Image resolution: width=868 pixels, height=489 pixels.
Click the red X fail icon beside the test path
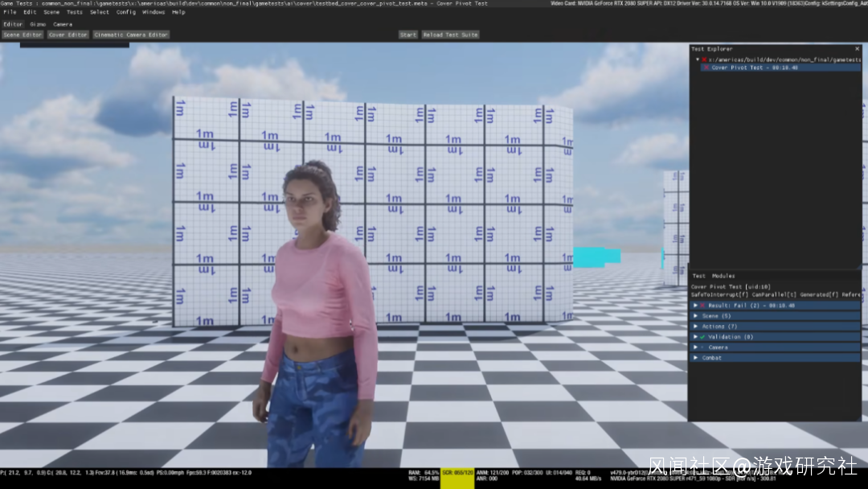coord(705,60)
